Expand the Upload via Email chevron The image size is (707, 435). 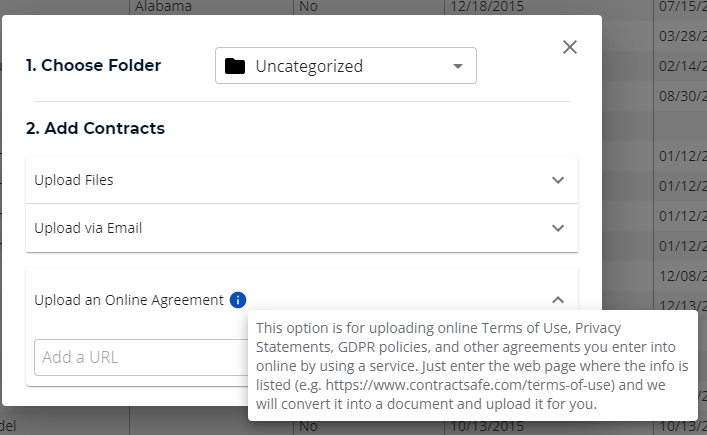click(558, 228)
